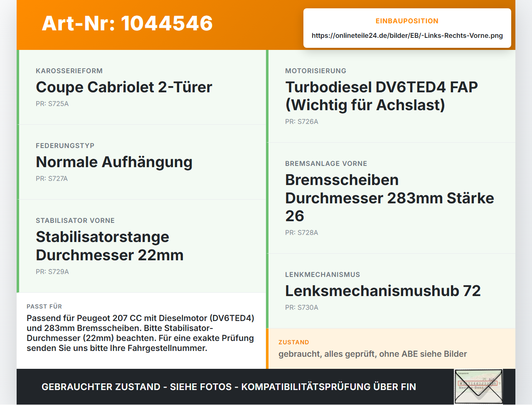The image size is (532, 405).
Task: Select the STABILISATOR VORNE label
Action: [75, 220]
